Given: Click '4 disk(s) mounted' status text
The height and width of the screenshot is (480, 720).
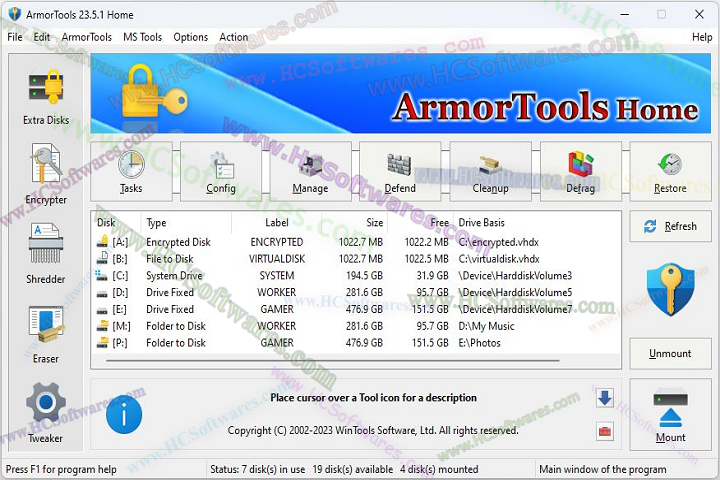Looking at the screenshot, I should (439, 469).
